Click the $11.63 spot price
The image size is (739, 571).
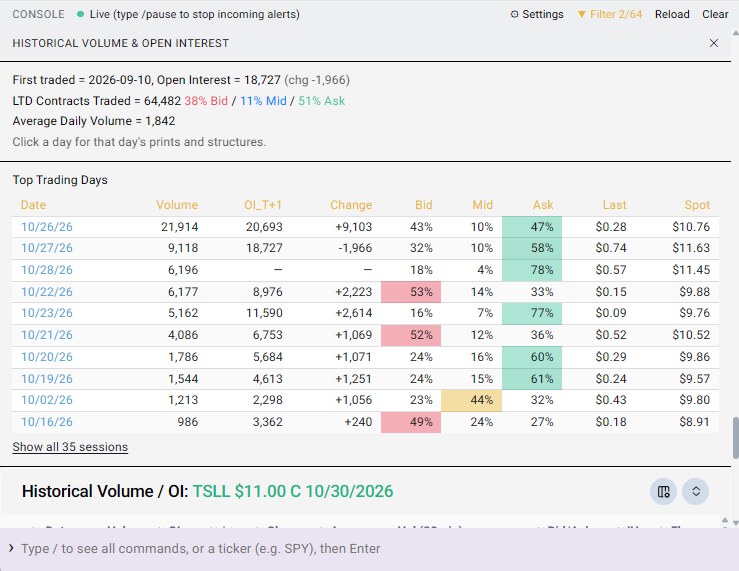coord(691,248)
